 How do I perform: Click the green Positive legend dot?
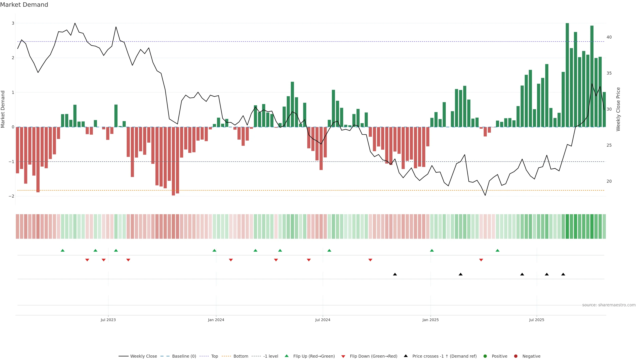(x=485, y=356)
